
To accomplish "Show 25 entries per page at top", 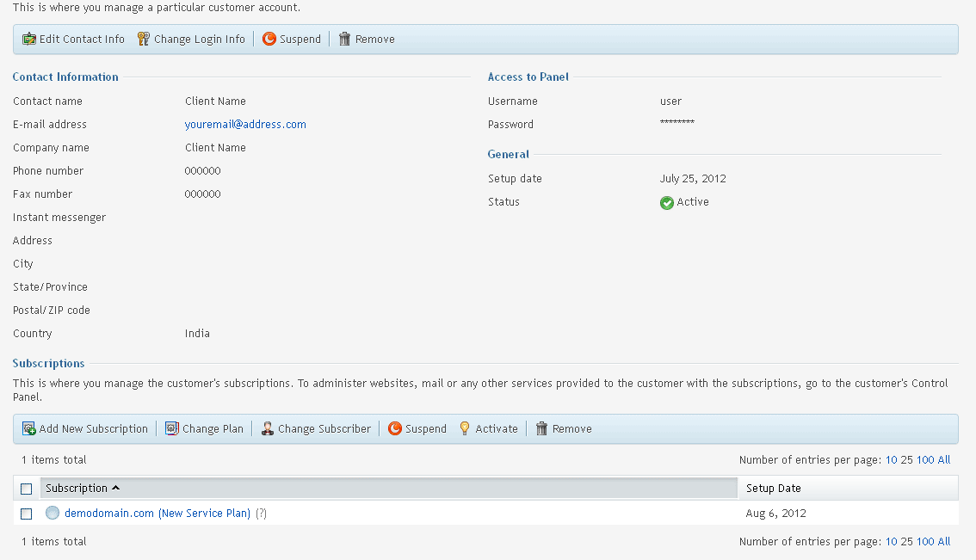I will 906,460.
